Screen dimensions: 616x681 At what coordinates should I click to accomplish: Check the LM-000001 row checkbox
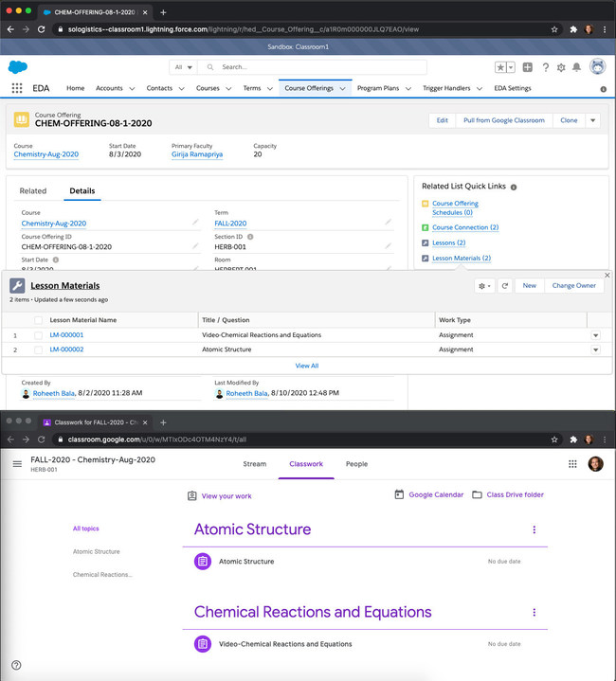coord(38,335)
